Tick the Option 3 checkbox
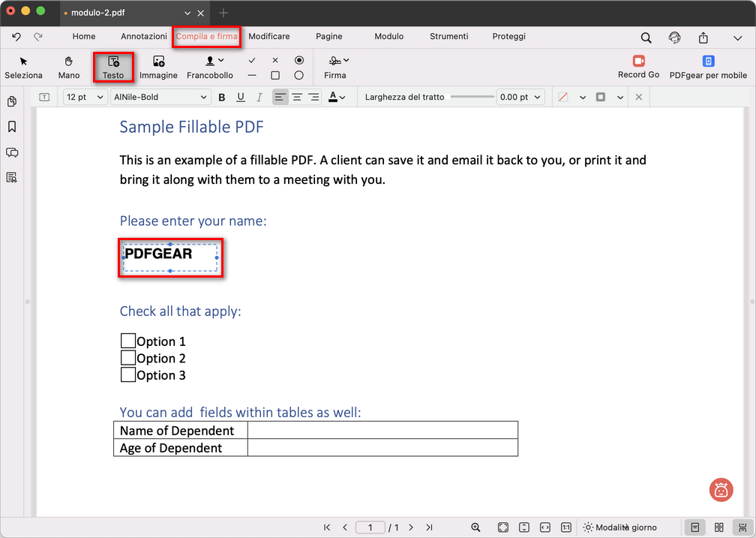Screen dimensions: 756x538 pyautogui.click(x=128, y=374)
